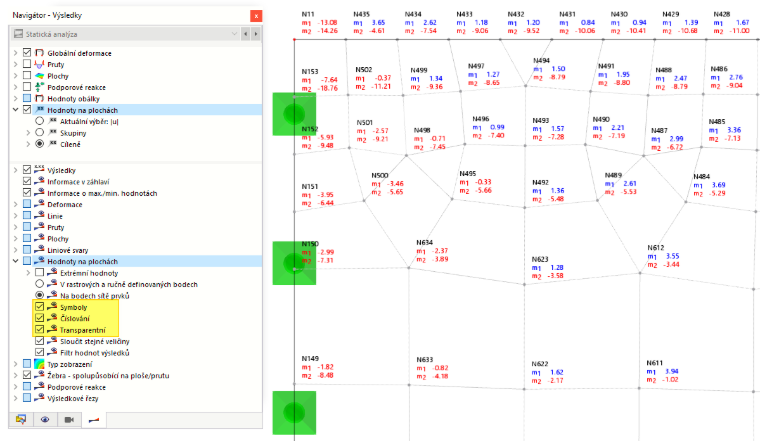Expand the Deformace node
Image resolution: width=760 pixels, height=441 pixels.
[x=16, y=204]
